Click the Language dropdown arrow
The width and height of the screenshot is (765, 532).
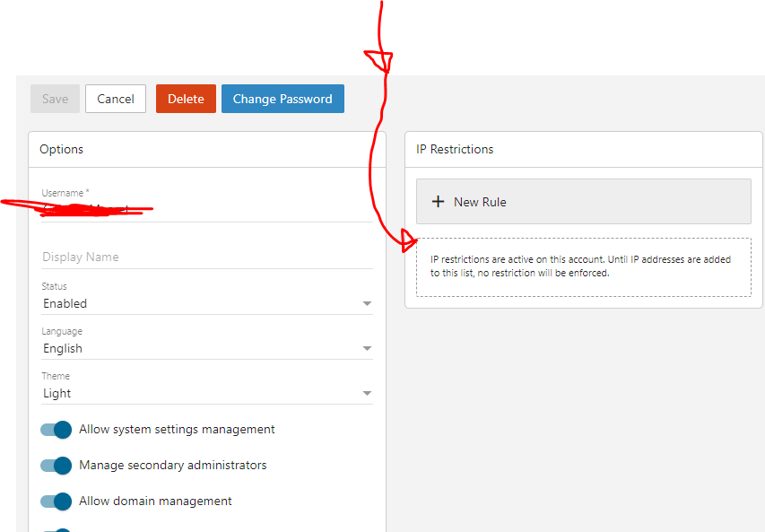[x=367, y=349]
